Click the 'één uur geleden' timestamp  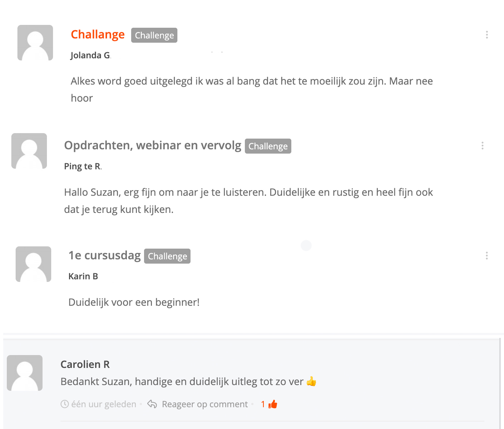coord(104,404)
